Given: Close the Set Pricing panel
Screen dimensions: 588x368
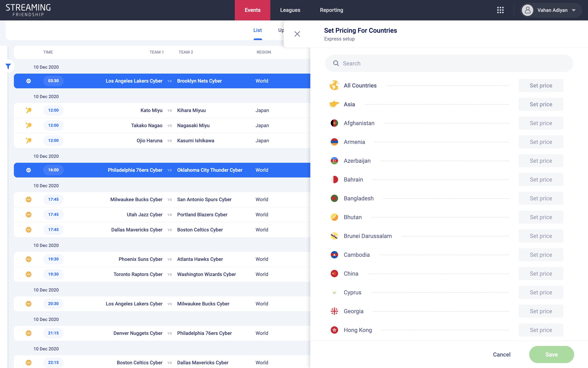Looking at the screenshot, I should point(297,34).
